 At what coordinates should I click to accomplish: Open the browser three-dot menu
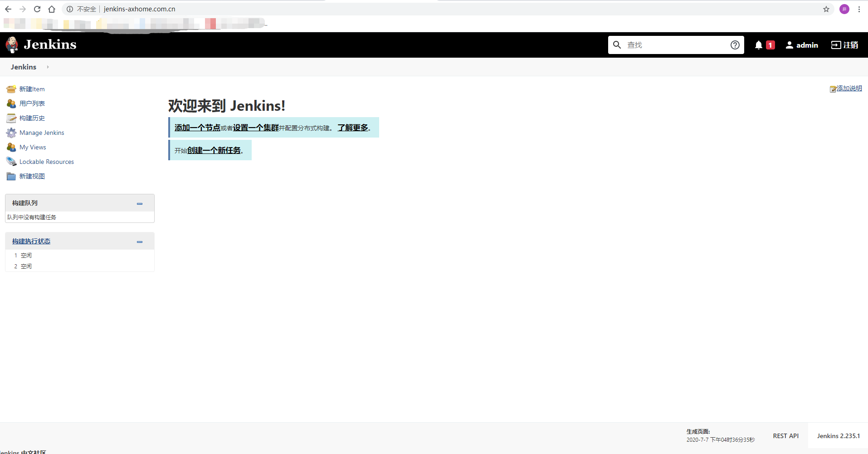click(x=859, y=9)
